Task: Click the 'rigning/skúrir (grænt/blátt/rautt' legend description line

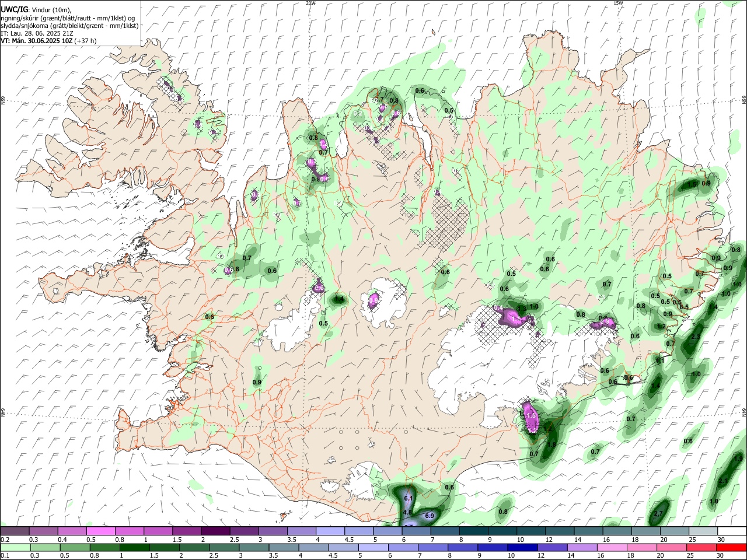Action: [x=68, y=17]
